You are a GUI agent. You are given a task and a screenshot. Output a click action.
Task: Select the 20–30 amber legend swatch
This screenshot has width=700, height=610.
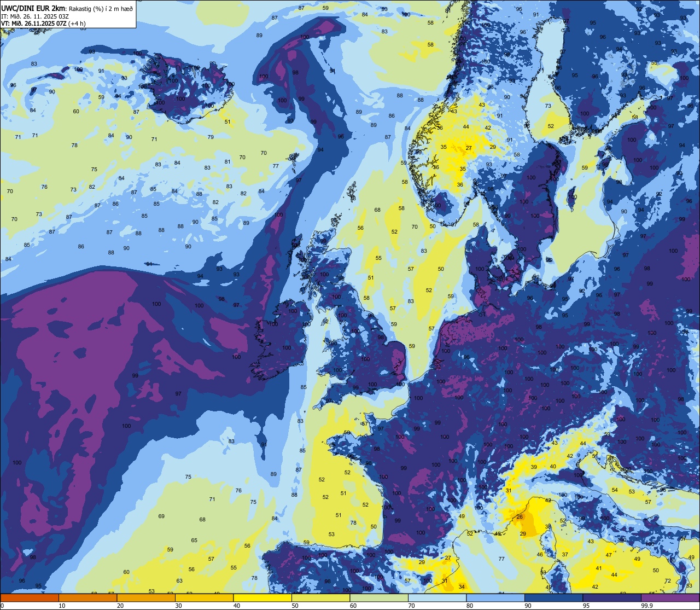click(146, 597)
